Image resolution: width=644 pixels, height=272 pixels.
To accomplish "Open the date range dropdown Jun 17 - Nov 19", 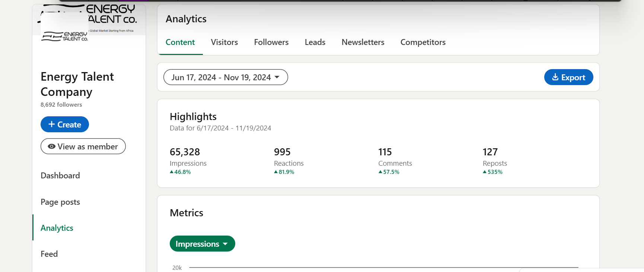I will (x=226, y=77).
